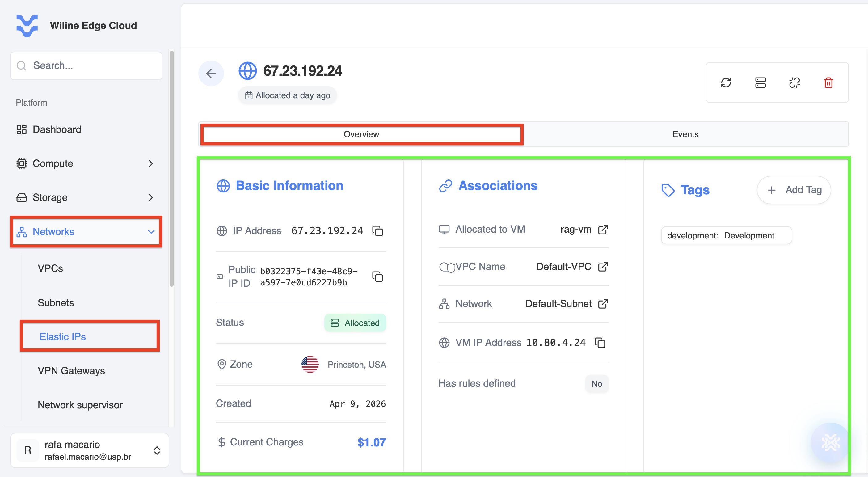This screenshot has width=868, height=477.
Task: Expand the Storage menu chevron
Action: tap(151, 197)
